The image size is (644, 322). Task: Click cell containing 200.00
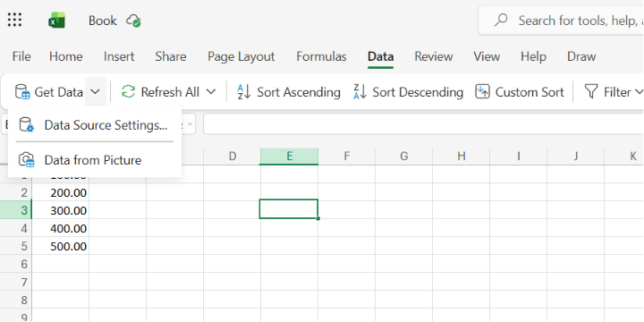point(61,192)
